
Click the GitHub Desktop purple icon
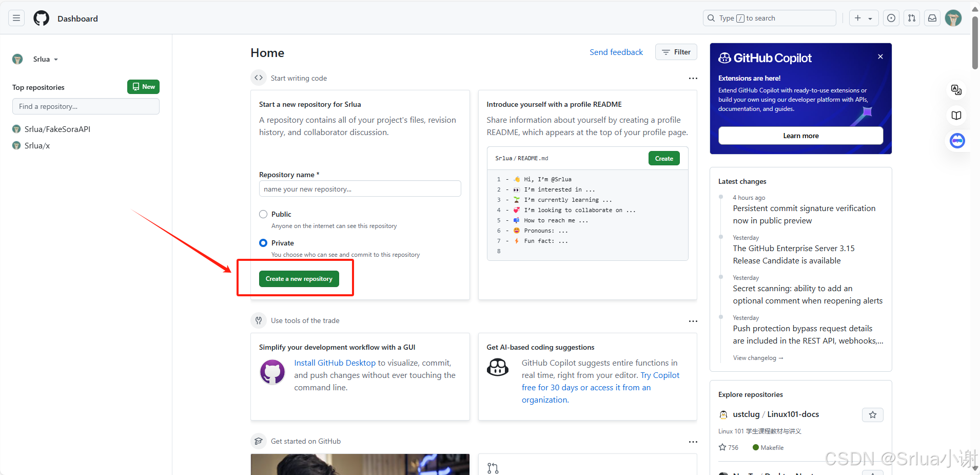click(x=272, y=372)
